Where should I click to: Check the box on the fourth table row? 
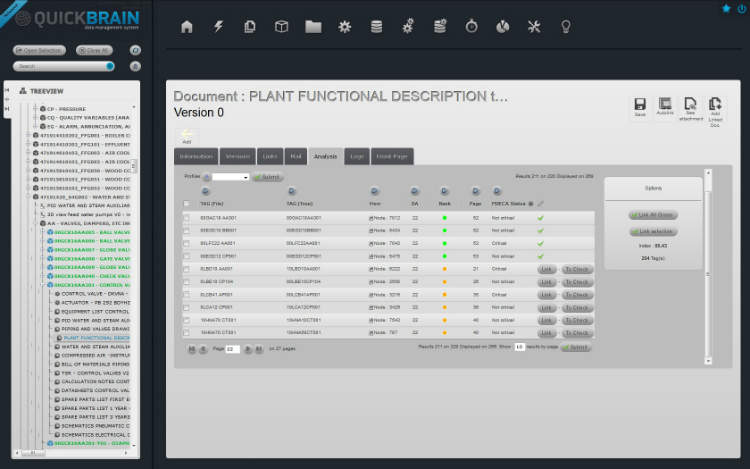coord(186,256)
